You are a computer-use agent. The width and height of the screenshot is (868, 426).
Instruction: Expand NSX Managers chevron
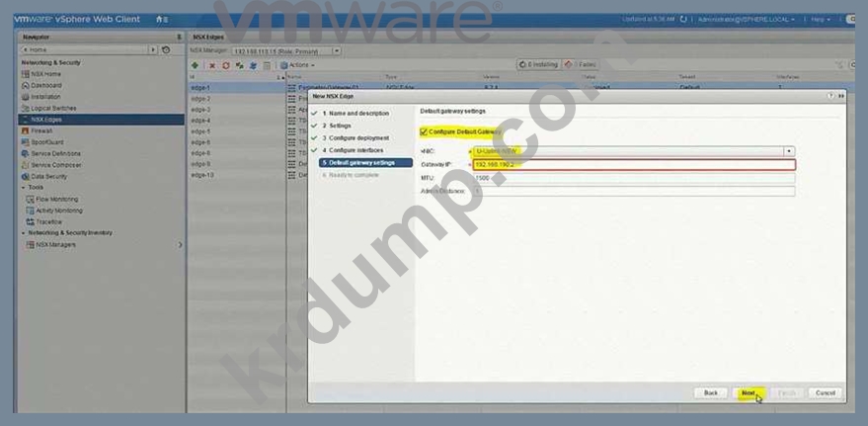[180, 244]
